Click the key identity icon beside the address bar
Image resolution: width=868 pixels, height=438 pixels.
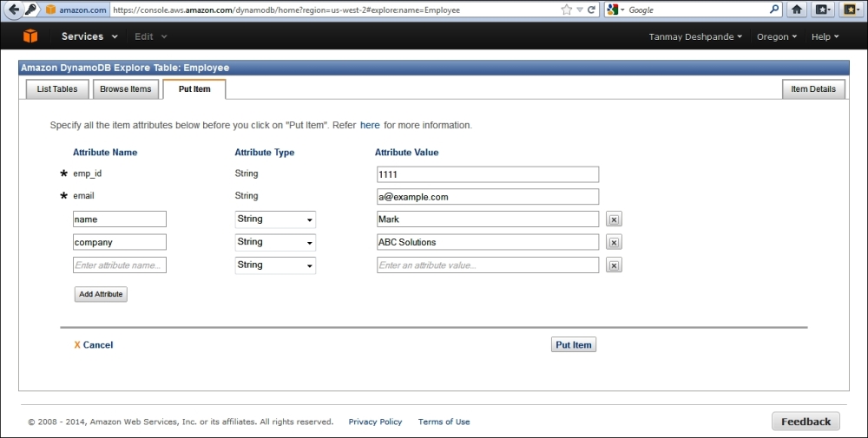click(x=30, y=10)
